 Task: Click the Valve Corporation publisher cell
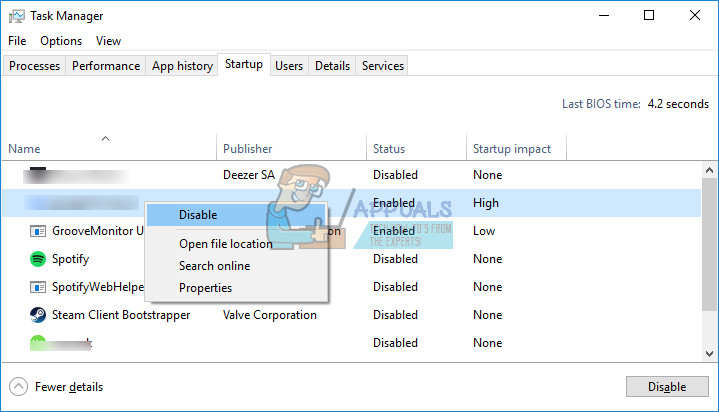tap(270, 315)
